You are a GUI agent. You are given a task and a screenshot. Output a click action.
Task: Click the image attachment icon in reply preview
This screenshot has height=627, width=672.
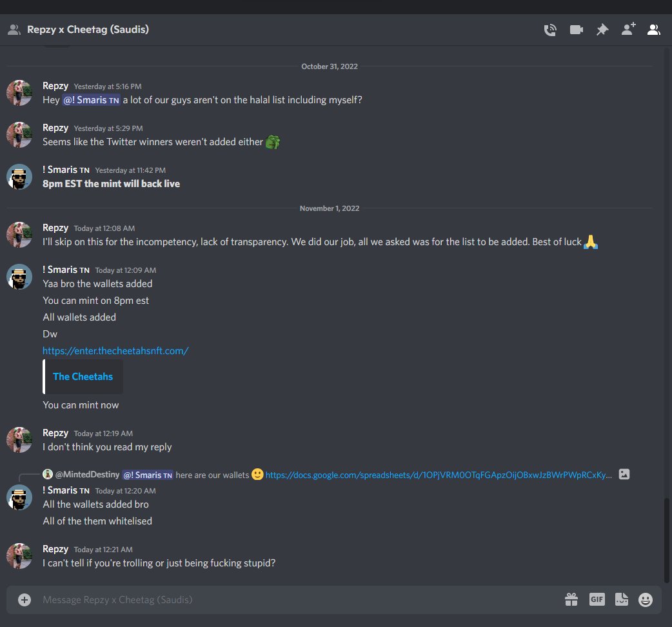[x=624, y=474]
